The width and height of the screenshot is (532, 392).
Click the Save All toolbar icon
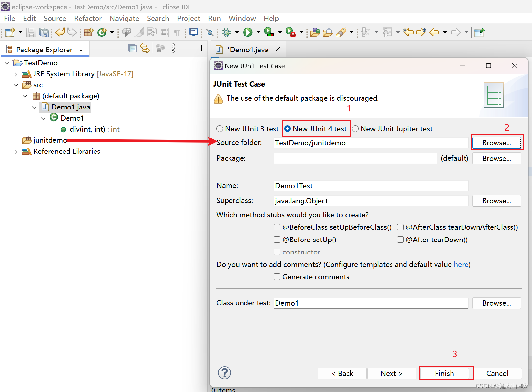coord(44,32)
